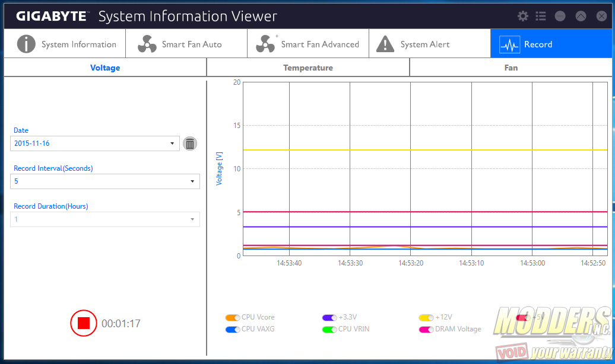615x364 pixels.
Task: Toggle the CPU Vcore graph line
Action: (232, 317)
